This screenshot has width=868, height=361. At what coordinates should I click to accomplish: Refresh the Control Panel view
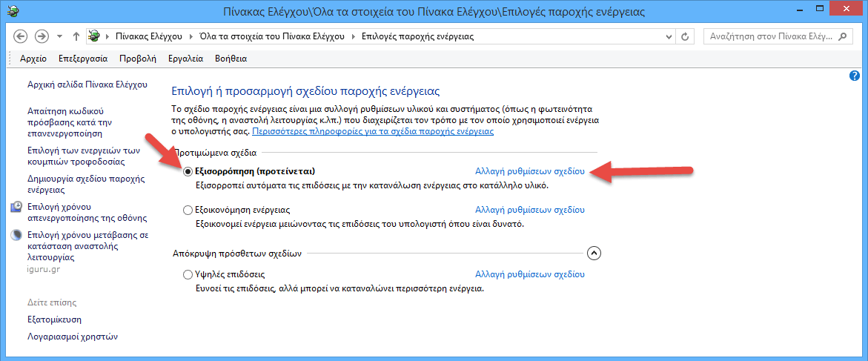686,37
